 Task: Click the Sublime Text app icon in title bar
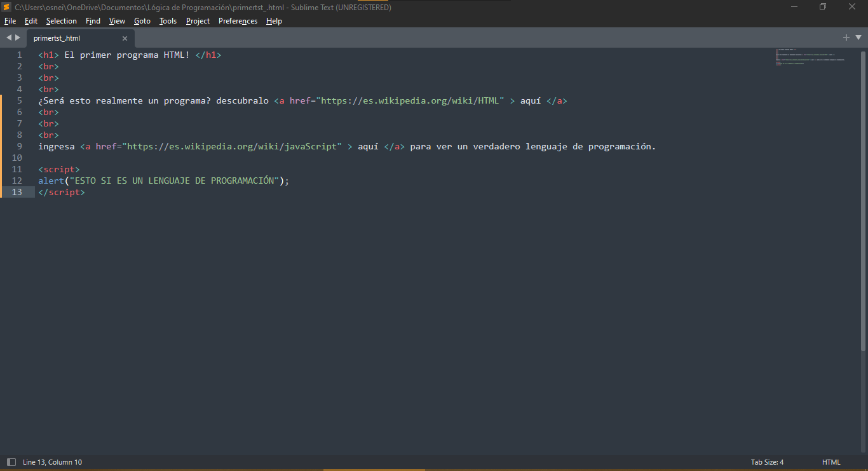pyautogui.click(x=6, y=7)
